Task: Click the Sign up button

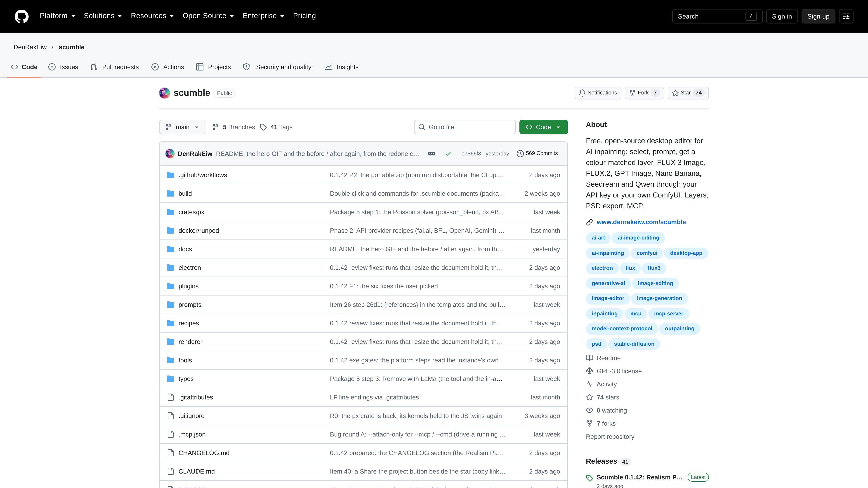Action: [818, 16]
